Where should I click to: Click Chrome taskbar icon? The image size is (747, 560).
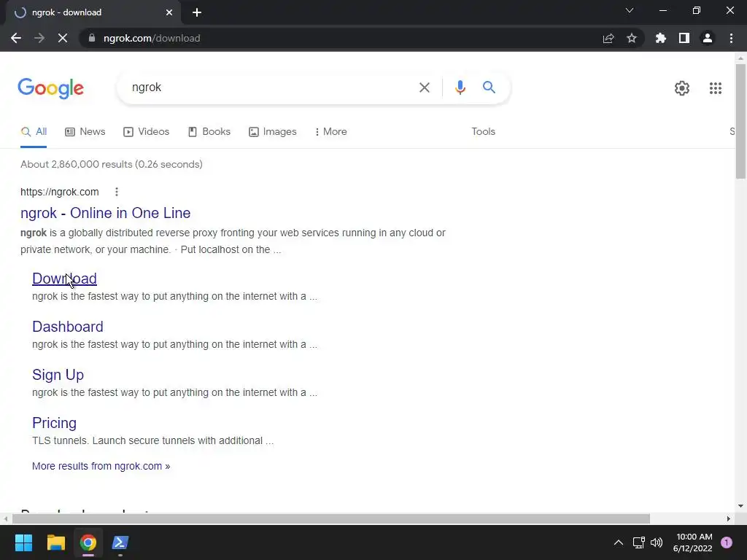click(x=88, y=542)
